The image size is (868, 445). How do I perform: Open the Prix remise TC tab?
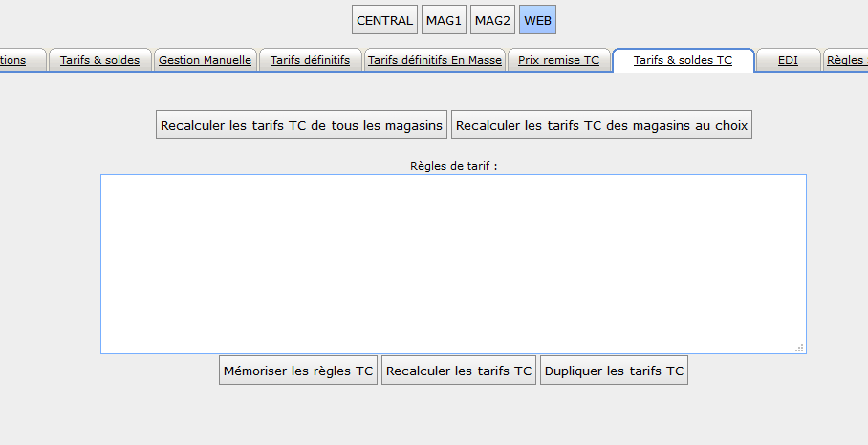tap(558, 60)
